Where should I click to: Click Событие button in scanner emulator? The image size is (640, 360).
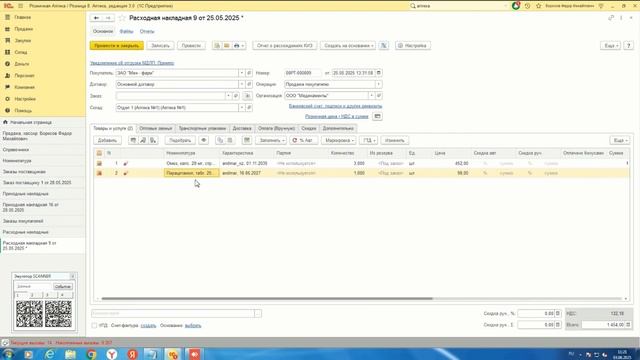pos(63,287)
